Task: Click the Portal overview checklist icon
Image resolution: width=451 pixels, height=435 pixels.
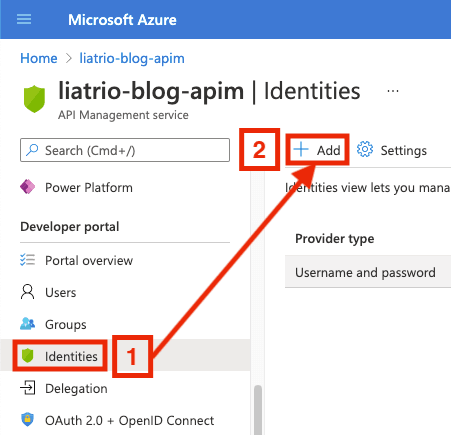Action: (27, 259)
